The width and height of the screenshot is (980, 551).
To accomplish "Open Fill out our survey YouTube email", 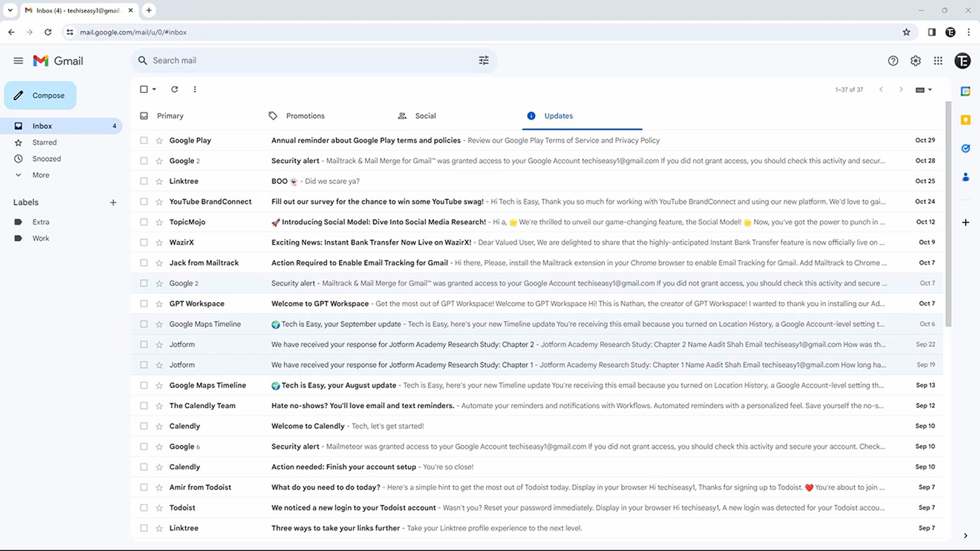I will coord(536,202).
